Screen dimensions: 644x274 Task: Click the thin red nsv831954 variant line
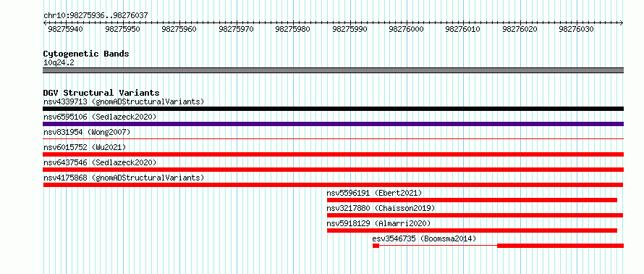click(333, 139)
